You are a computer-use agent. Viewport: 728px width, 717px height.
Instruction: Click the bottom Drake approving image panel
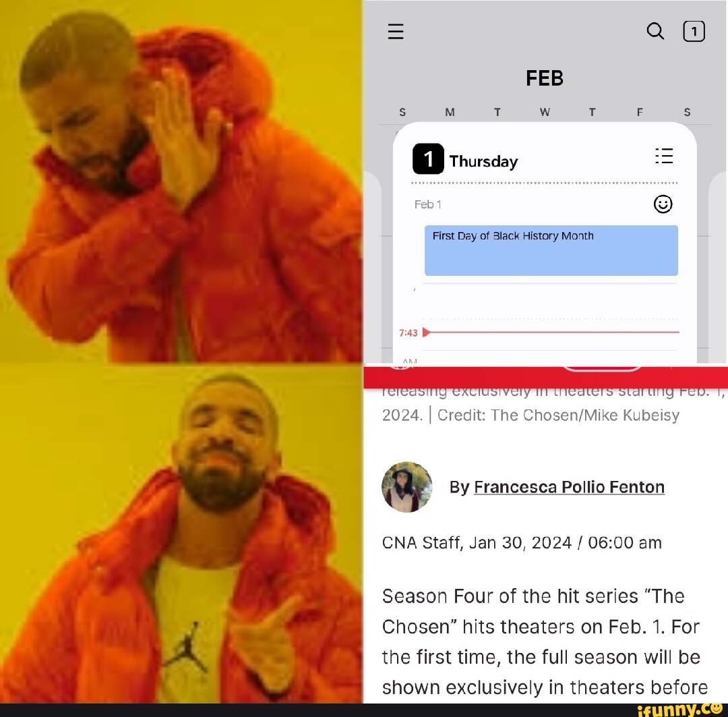[181, 534]
